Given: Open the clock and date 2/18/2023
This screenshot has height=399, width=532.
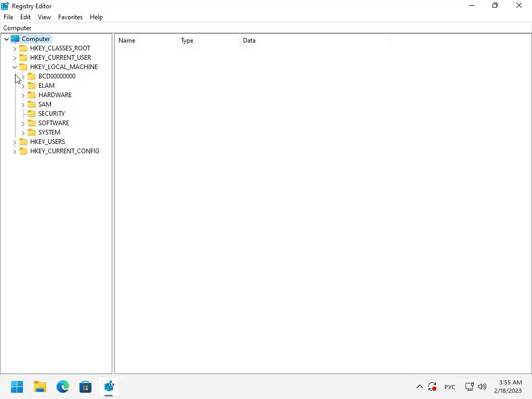Looking at the screenshot, I should [508, 387].
